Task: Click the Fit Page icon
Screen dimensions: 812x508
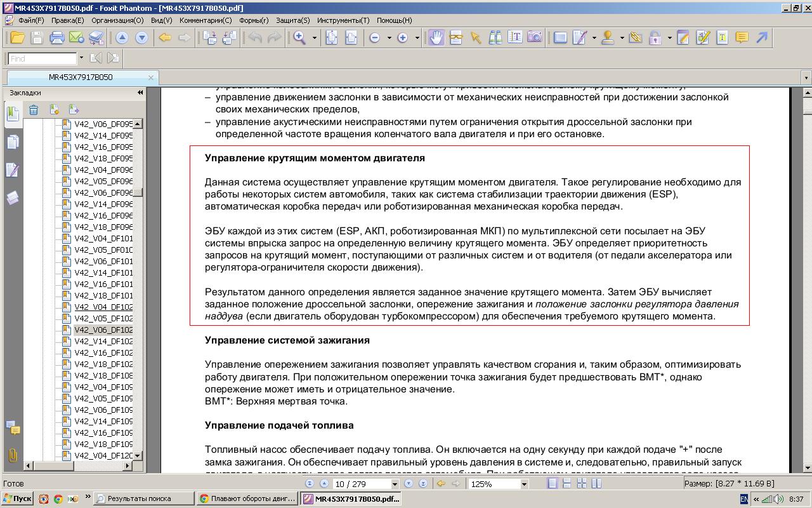Action: [x=332, y=38]
